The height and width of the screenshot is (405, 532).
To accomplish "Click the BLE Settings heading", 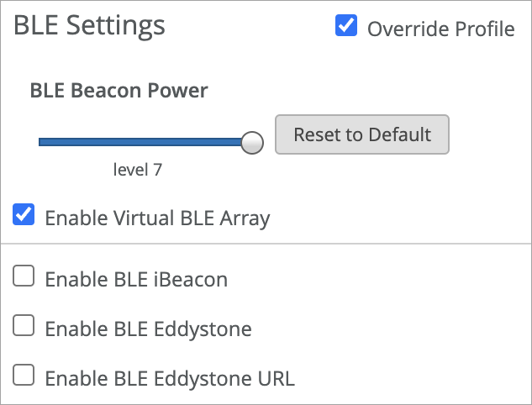I will [89, 26].
